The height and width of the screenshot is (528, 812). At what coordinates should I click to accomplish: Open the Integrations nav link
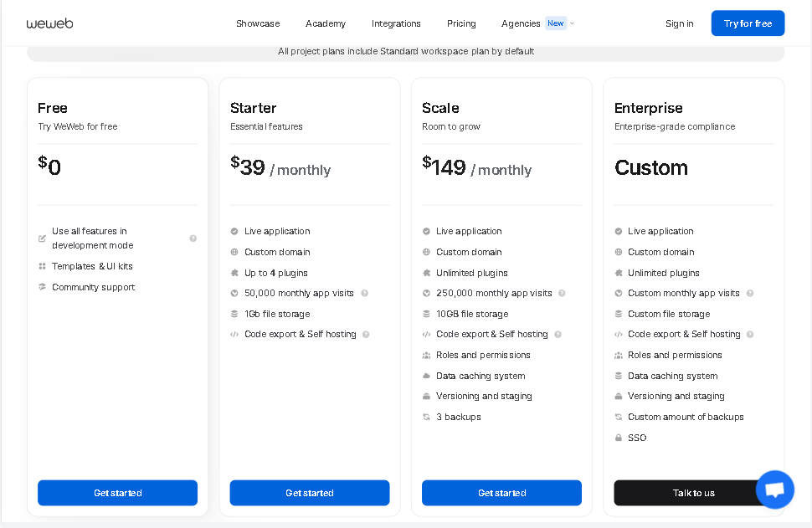(x=396, y=23)
